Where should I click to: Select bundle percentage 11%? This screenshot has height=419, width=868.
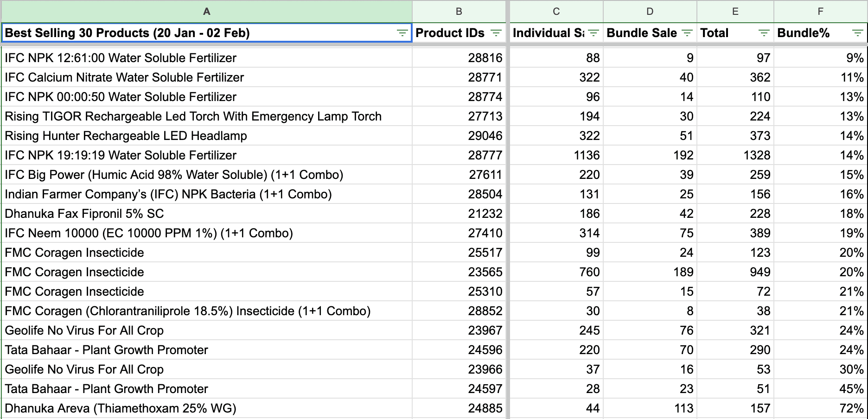pyautogui.click(x=820, y=77)
